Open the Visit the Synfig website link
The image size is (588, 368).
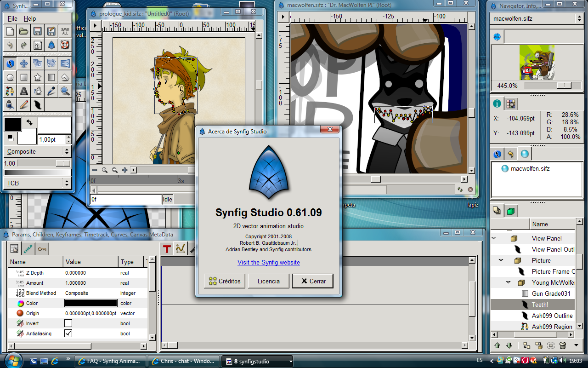pyautogui.click(x=269, y=262)
